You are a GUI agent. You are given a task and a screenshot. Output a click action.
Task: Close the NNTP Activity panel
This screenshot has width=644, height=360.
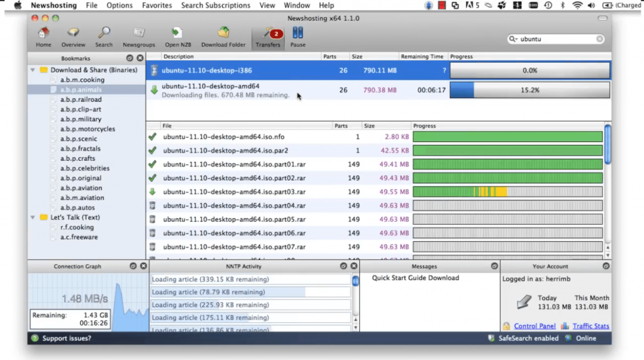(354, 266)
